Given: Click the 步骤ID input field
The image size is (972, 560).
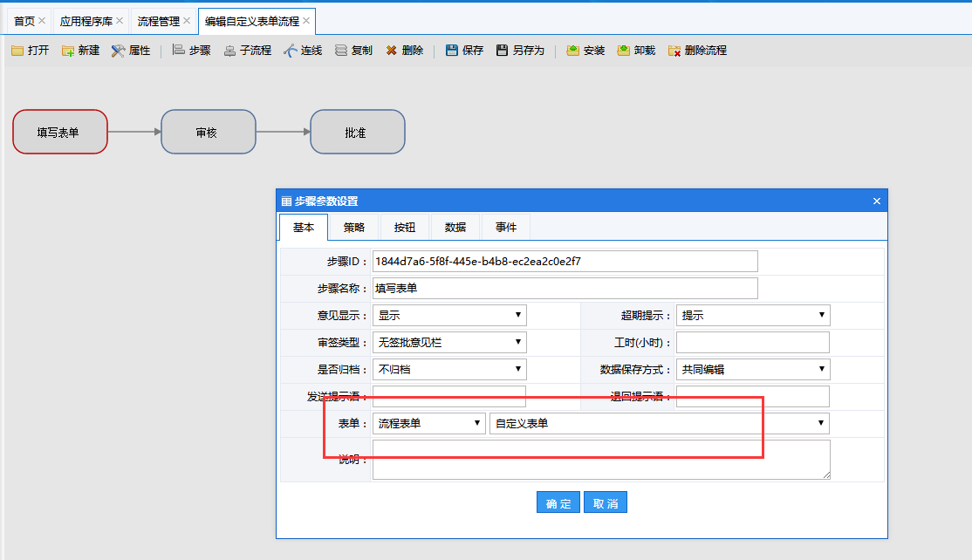Looking at the screenshot, I should (565, 262).
